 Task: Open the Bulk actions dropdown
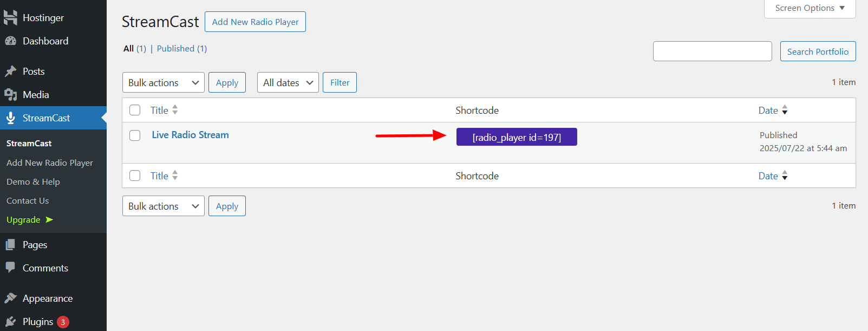pyautogui.click(x=163, y=82)
